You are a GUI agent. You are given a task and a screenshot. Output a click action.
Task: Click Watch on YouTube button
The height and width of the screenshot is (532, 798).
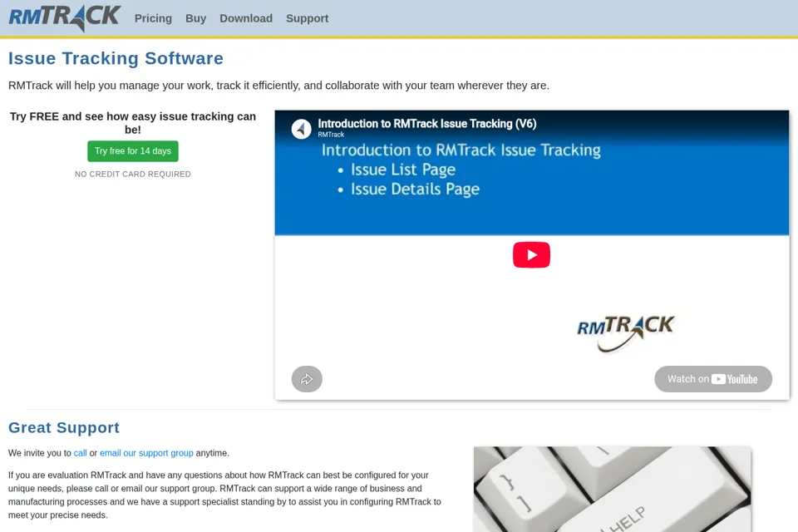point(713,379)
